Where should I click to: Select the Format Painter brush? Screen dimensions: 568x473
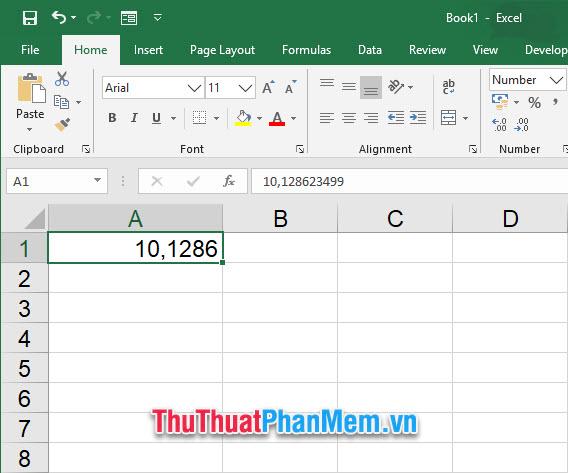pos(62,125)
